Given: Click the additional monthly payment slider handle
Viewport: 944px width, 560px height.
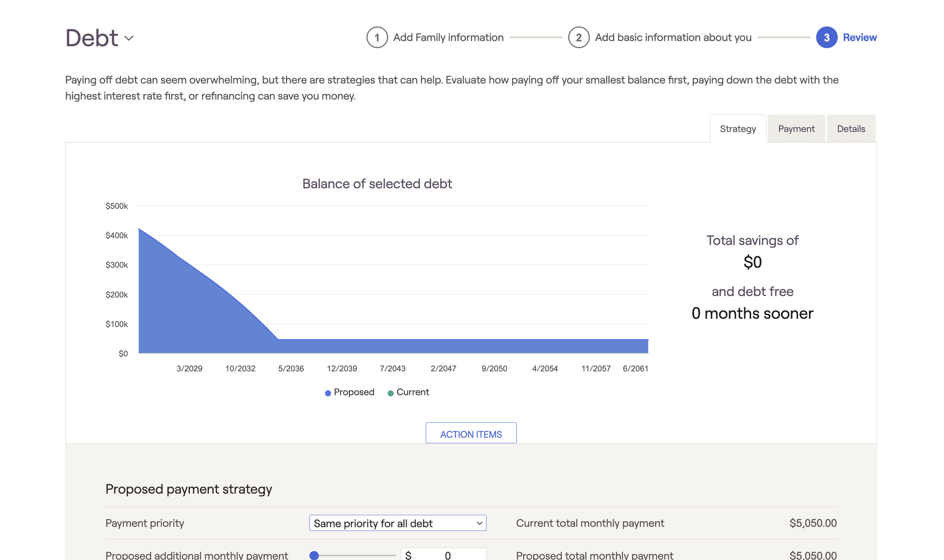Looking at the screenshot, I should pos(314,555).
